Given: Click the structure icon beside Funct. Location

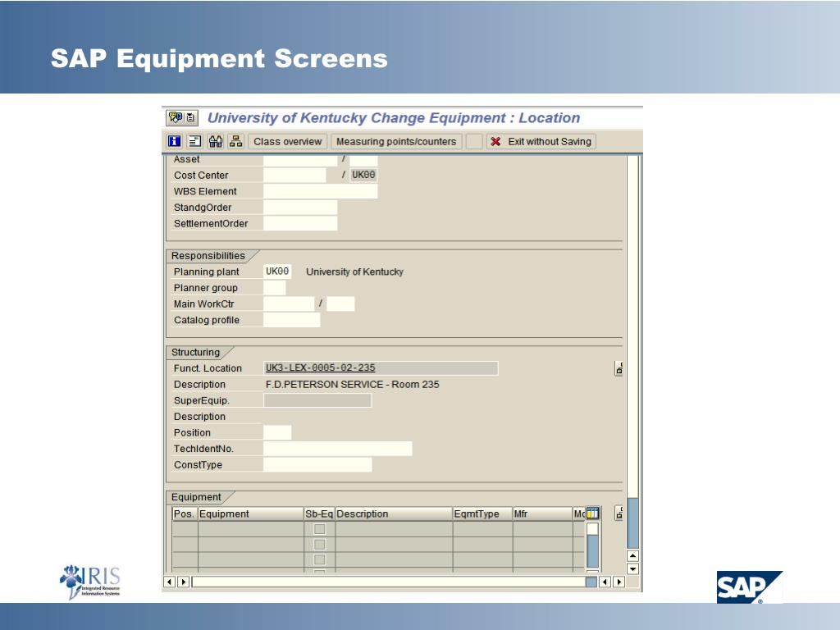Looking at the screenshot, I should [619, 368].
